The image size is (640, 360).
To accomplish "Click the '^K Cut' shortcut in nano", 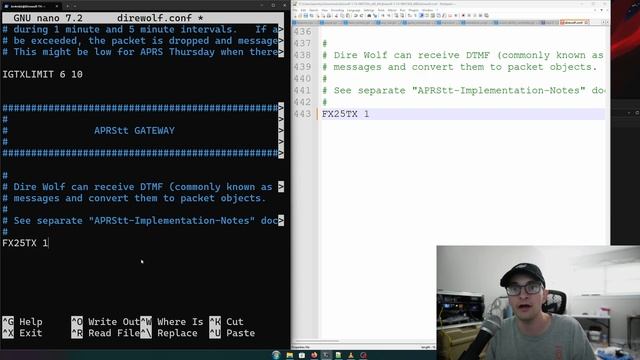I will 227,322.
